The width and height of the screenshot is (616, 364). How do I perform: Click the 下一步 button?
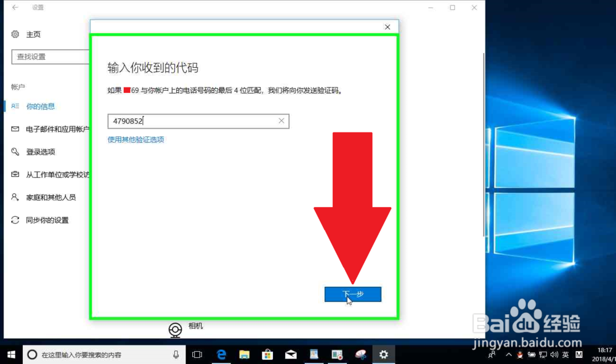pyautogui.click(x=353, y=294)
